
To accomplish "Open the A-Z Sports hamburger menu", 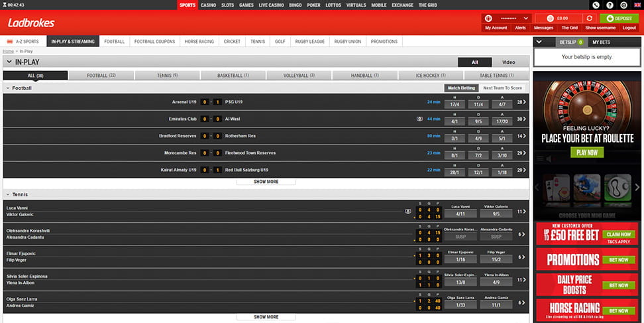I will pos(10,42).
